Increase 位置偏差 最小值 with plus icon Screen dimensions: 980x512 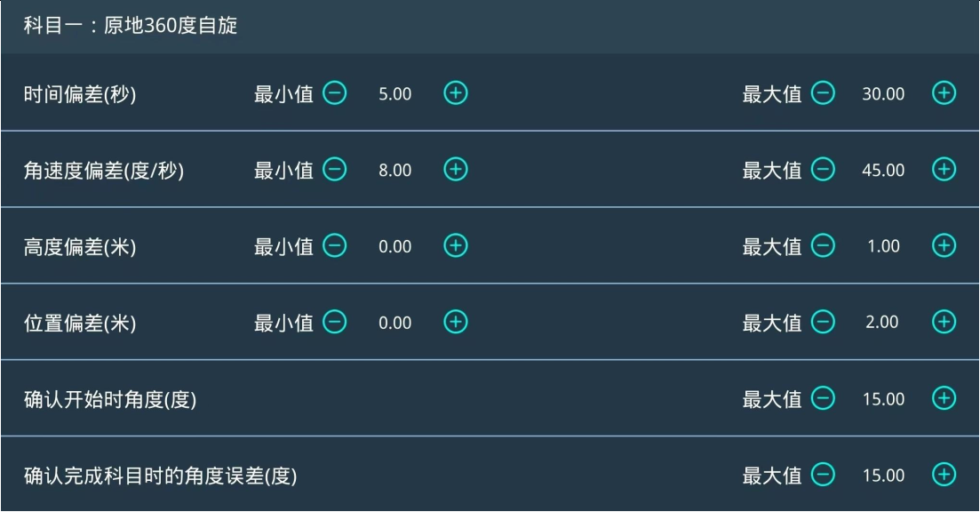pyautogui.click(x=455, y=323)
